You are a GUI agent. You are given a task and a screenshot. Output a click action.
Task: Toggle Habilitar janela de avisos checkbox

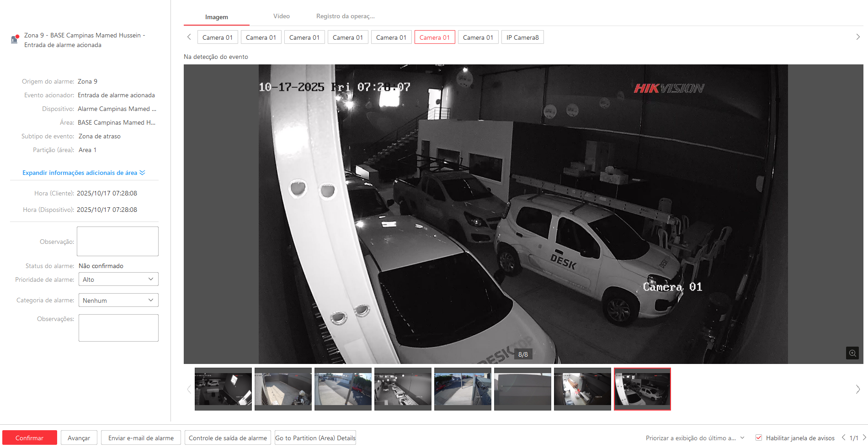coord(759,437)
